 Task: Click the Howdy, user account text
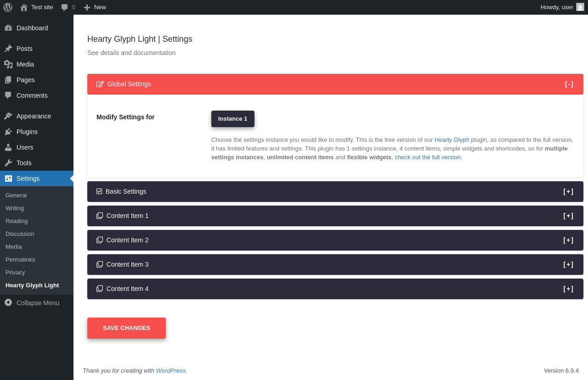(x=557, y=7)
